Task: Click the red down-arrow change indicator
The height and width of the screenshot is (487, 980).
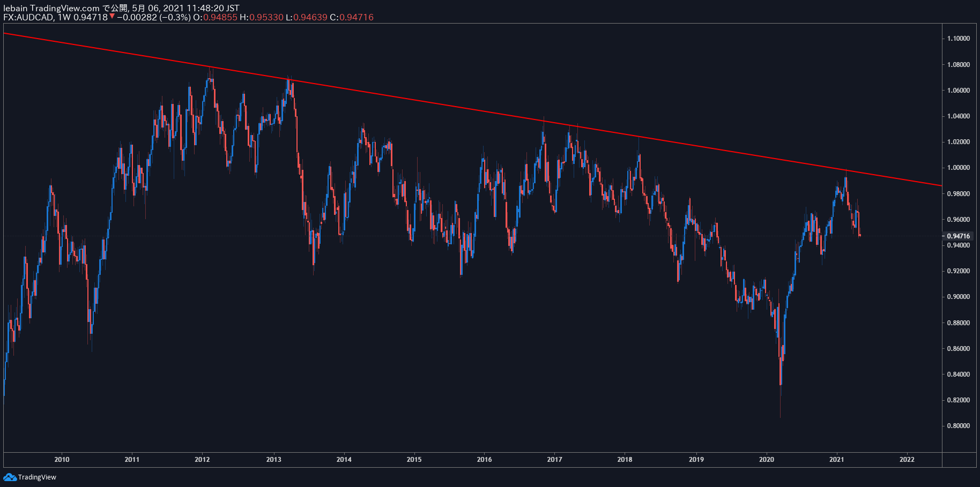Action: click(112, 17)
